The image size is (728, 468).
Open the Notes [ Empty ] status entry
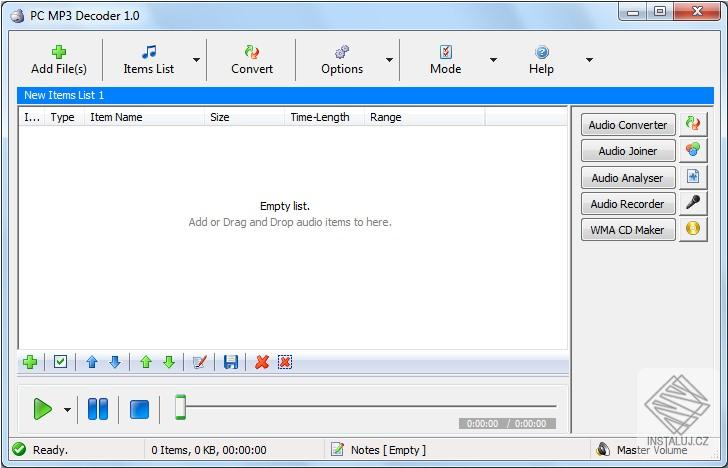pyautogui.click(x=388, y=450)
